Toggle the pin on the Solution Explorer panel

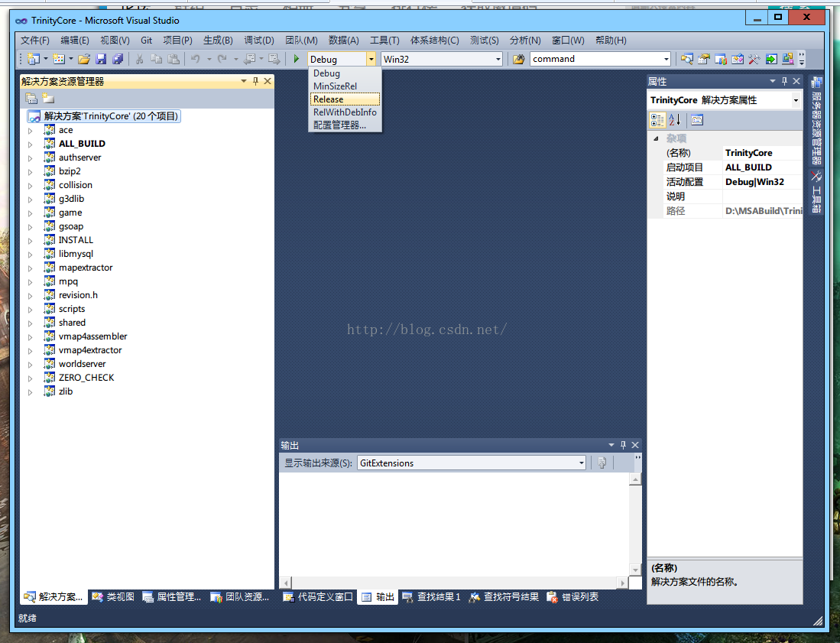(255, 81)
